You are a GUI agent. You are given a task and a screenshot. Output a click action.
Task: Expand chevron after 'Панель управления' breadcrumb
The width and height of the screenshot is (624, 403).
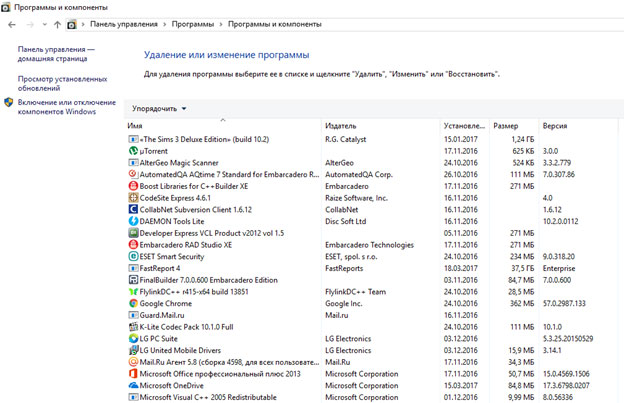pyautogui.click(x=164, y=25)
